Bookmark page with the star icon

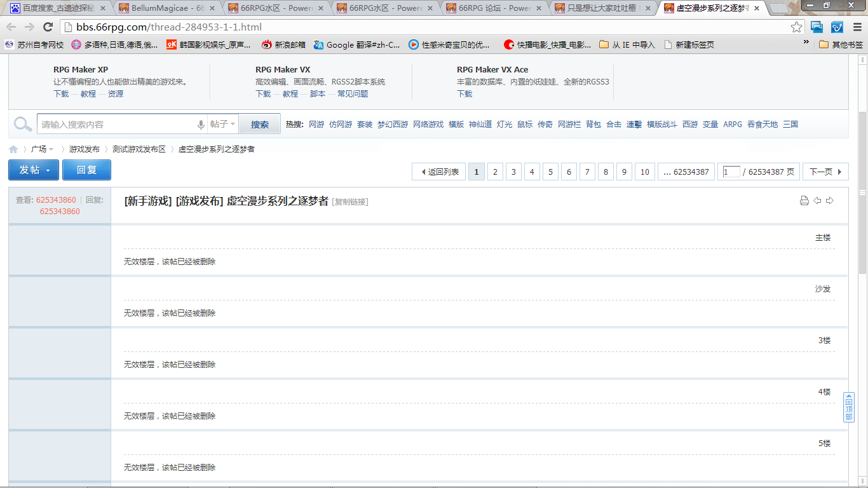point(796,27)
